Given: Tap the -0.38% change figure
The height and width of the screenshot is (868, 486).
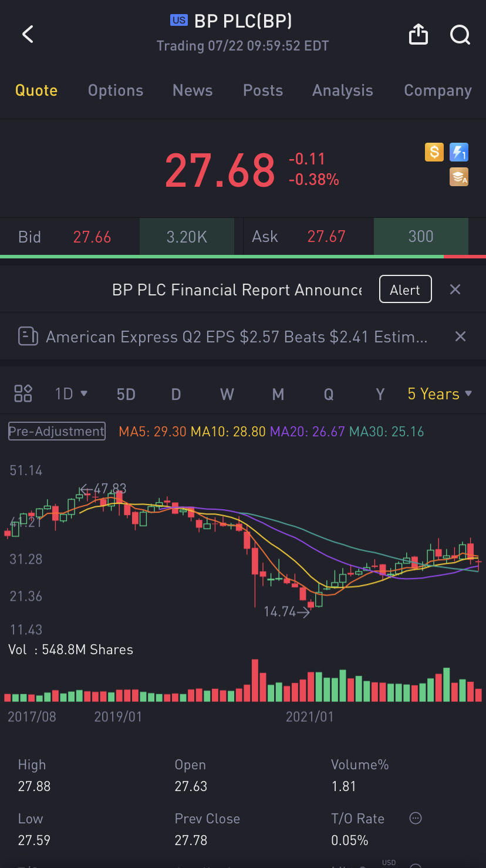Looking at the screenshot, I should coord(314,180).
